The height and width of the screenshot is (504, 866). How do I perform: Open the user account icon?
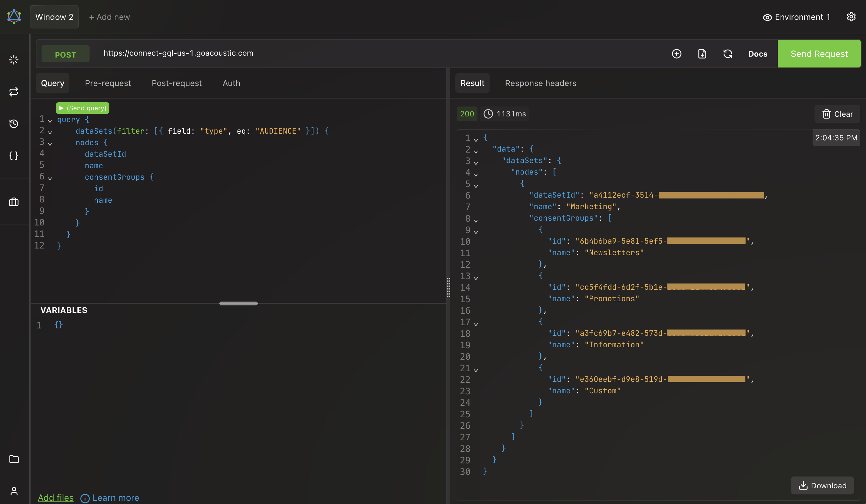click(14, 491)
